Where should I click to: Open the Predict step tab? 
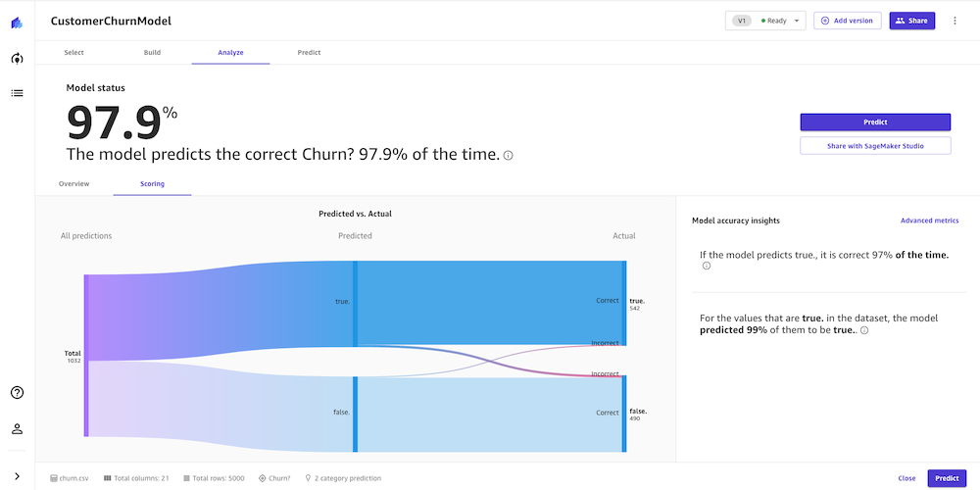(x=309, y=52)
